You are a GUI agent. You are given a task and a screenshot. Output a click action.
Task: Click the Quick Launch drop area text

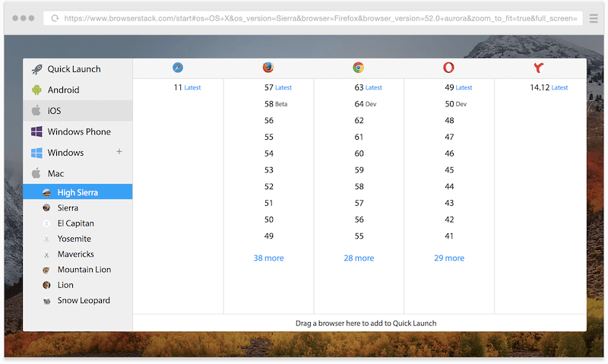click(366, 323)
